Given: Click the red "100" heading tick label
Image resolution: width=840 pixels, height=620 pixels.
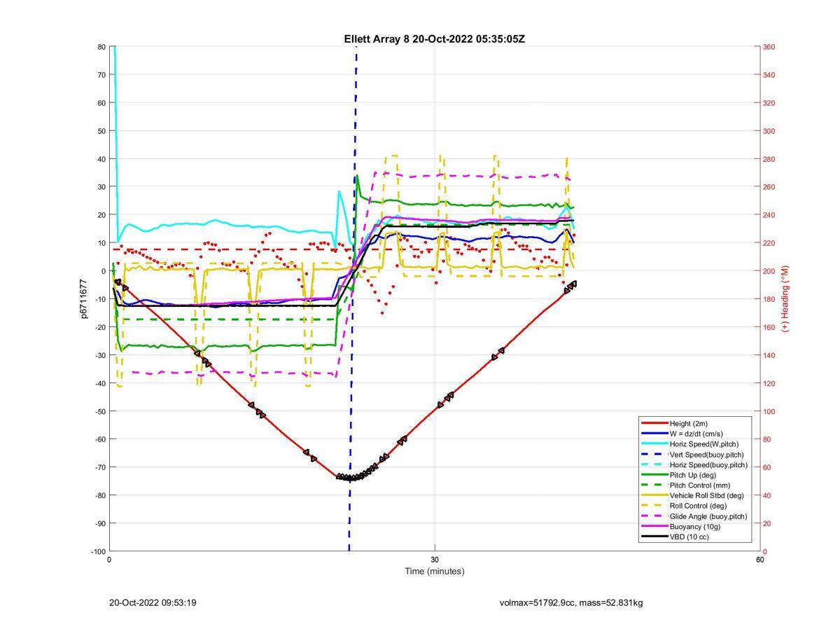Looking at the screenshot, I should tap(769, 411).
